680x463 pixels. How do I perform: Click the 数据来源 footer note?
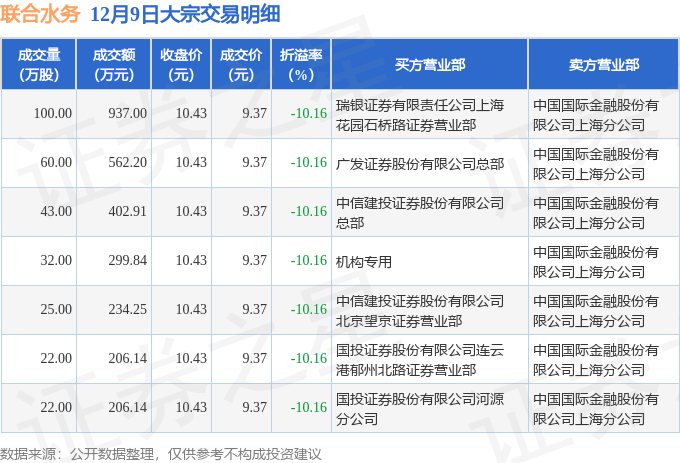(160, 454)
